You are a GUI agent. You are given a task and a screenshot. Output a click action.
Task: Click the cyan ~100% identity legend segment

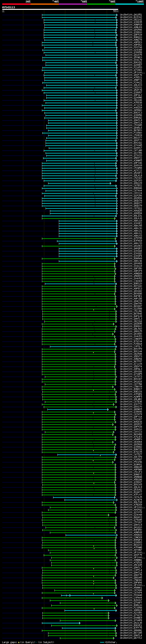(x=130, y=4)
